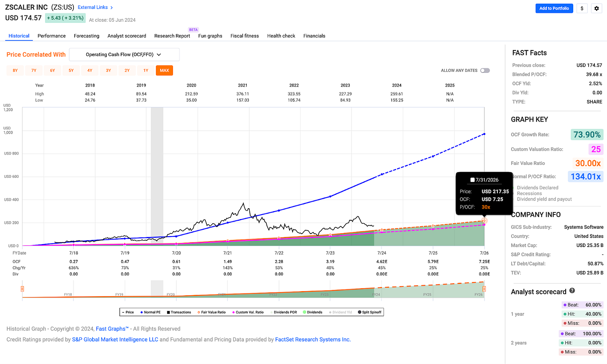Open the Analyst scorecard help question icon
This screenshot has height=364, width=607.
pyautogui.click(x=572, y=291)
